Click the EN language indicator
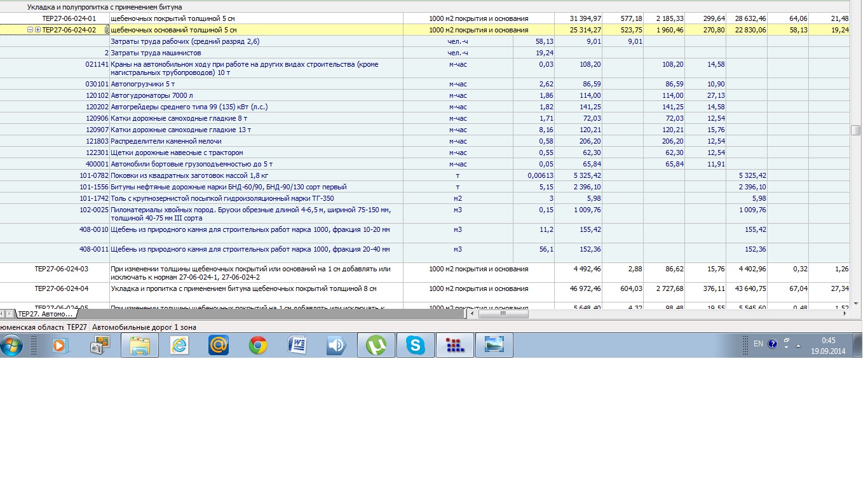Image resolution: width=868 pixels, height=488 pixels. point(758,344)
